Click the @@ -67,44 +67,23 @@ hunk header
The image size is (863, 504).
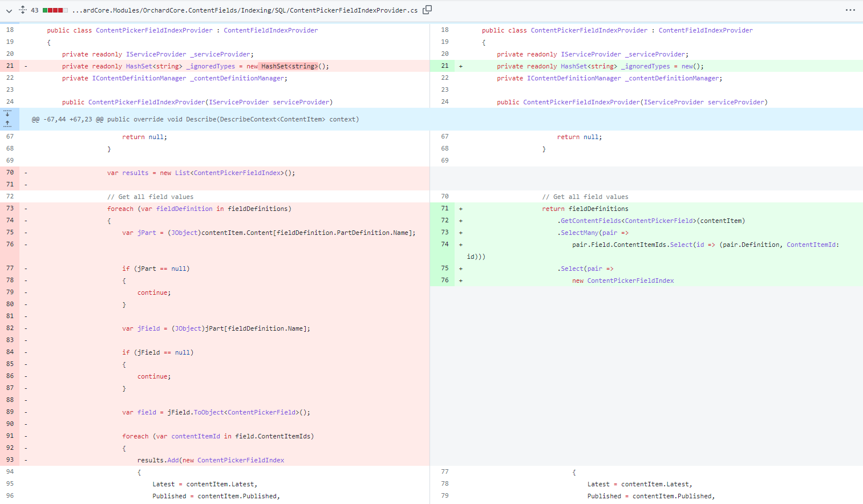(x=195, y=119)
